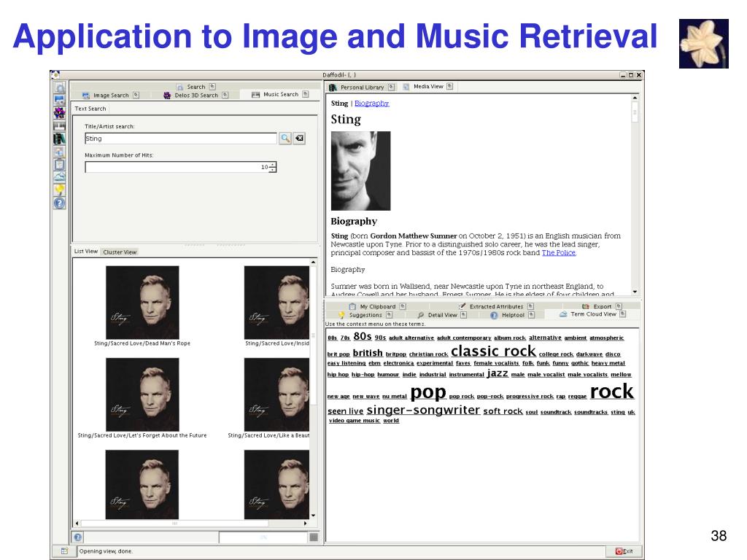This screenshot has width=747, height=560.
Task: Undock the Image Search tab with its small icon
Action: pyautogui.click(x=136, y=95)
